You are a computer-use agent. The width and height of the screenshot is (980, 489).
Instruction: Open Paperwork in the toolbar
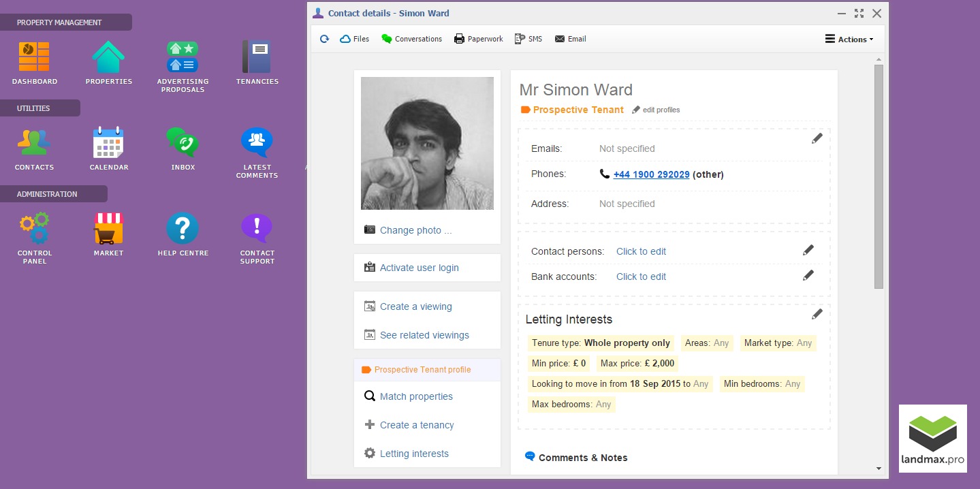[x=478, y=40]
